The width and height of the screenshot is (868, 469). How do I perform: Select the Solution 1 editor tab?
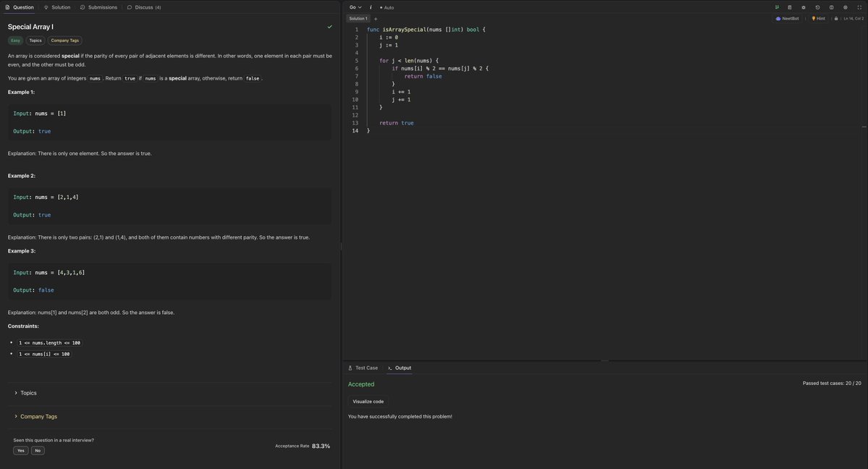click(x=358, y=19)
